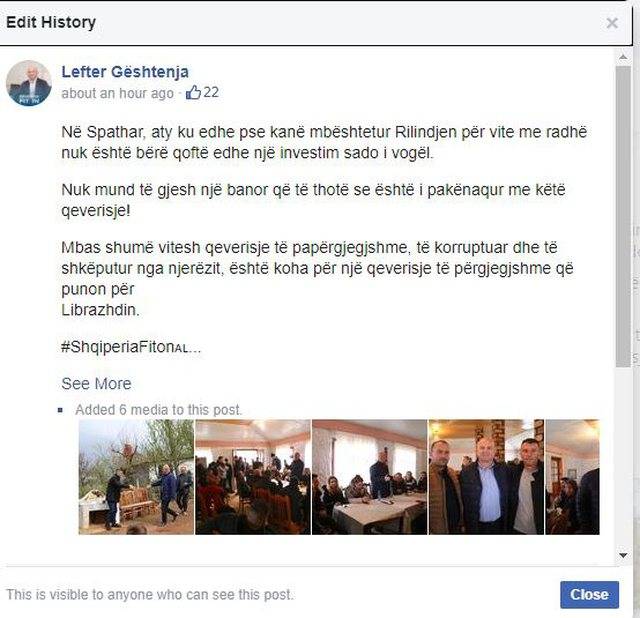640x618 pixels.
Task: Open the outdoor handshake photo thumbnail
Action: [136, 477]
